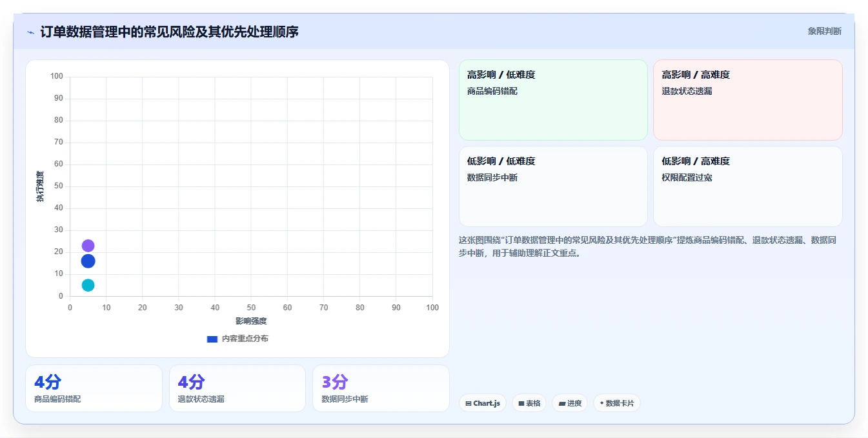Screen dimensions: 868x438
Task: Click the 进度 tag icon
Action: pos(561,404)
